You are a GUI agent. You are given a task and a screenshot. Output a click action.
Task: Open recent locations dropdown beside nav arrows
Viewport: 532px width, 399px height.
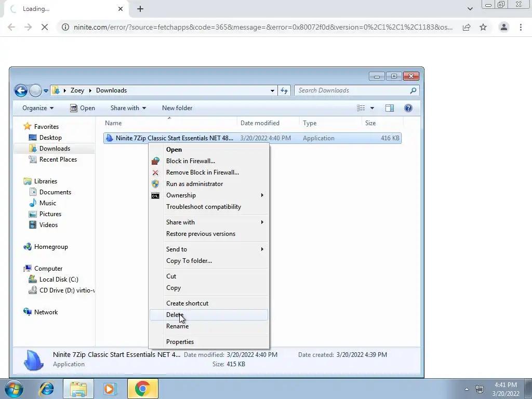[x=46, y=90]
